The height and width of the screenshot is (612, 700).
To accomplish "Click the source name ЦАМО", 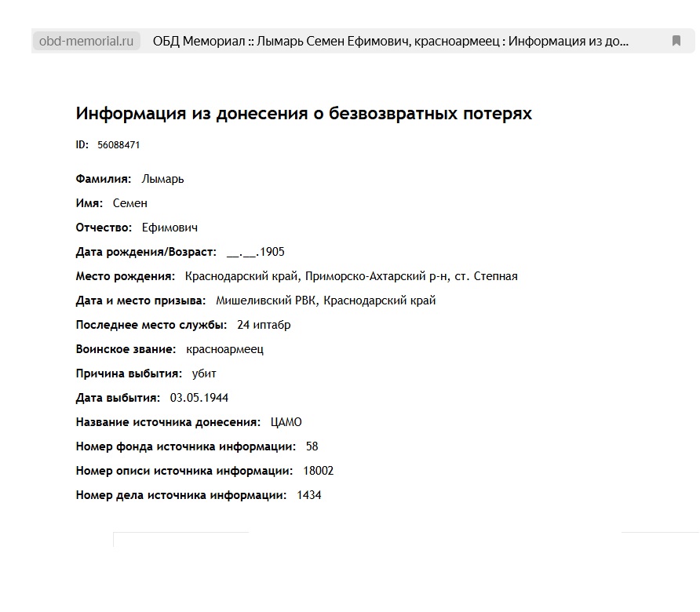I will pos(286,422).
